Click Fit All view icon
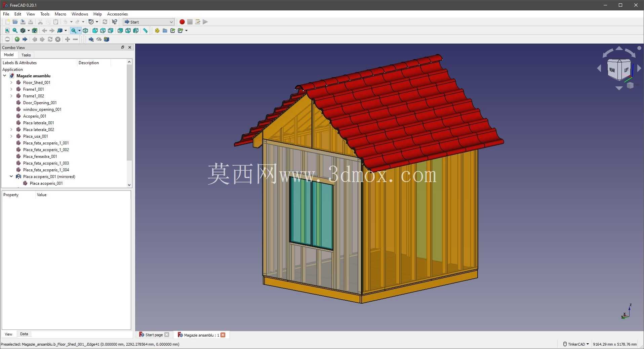The image size is (644, 349). [x=7, y=31]
